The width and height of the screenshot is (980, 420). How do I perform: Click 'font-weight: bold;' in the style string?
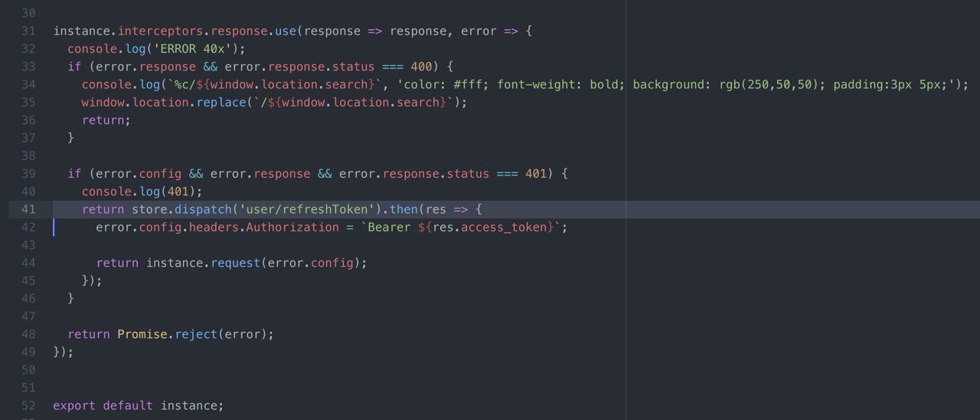pos(561,84)
